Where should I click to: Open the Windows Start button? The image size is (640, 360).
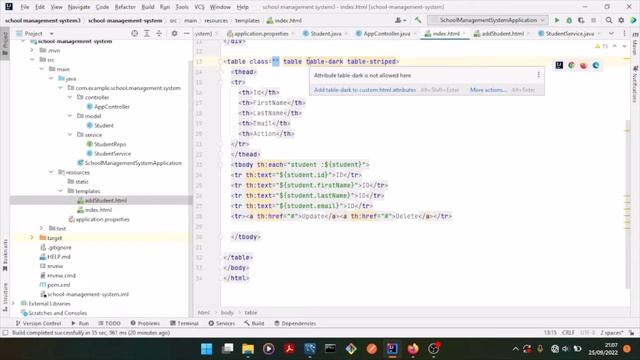coord(207,349)
